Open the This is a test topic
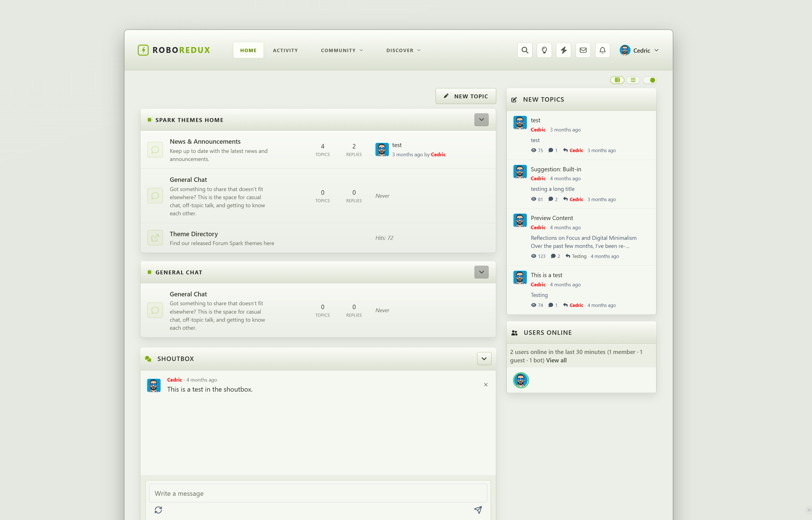This screenshot has width=812, height=520. (546, 275)
